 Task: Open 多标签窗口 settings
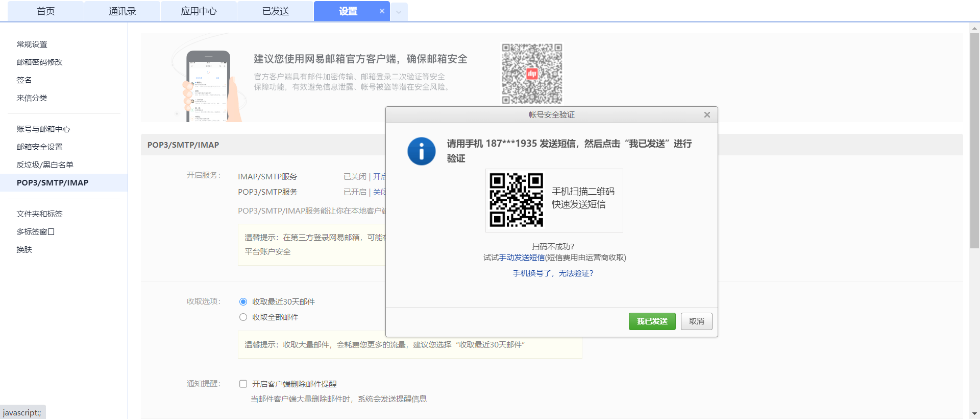(36, 231)
